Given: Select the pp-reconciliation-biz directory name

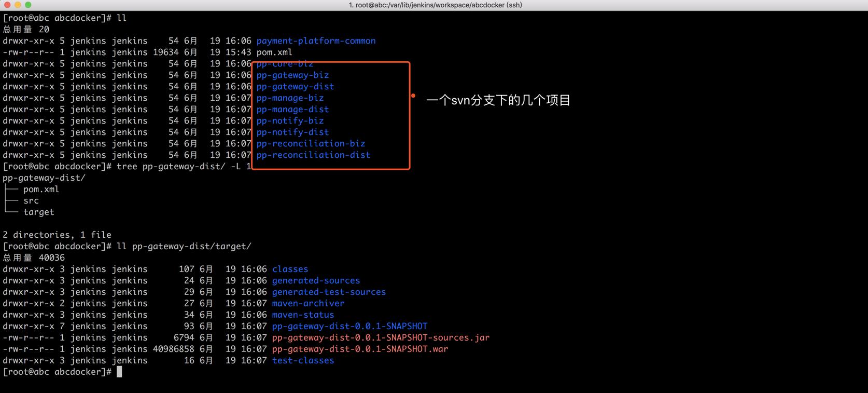Looking at the screenshot, I should pos(311,143).
